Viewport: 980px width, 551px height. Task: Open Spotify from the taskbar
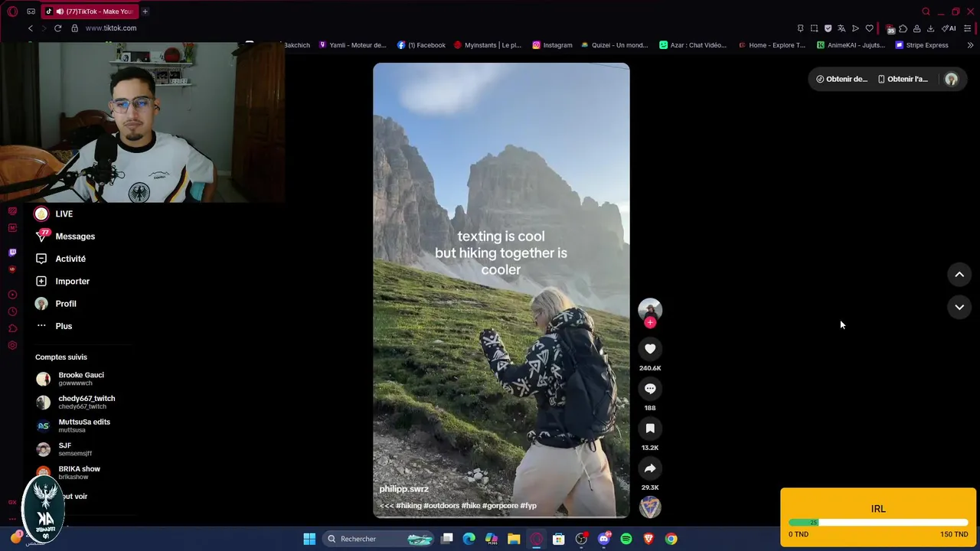point(626,539)
